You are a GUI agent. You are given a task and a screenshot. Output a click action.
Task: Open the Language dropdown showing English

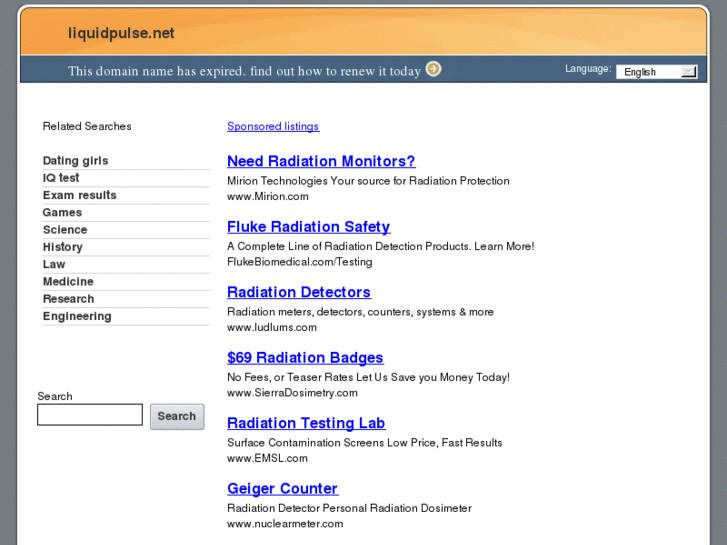[x=657, y=71]
